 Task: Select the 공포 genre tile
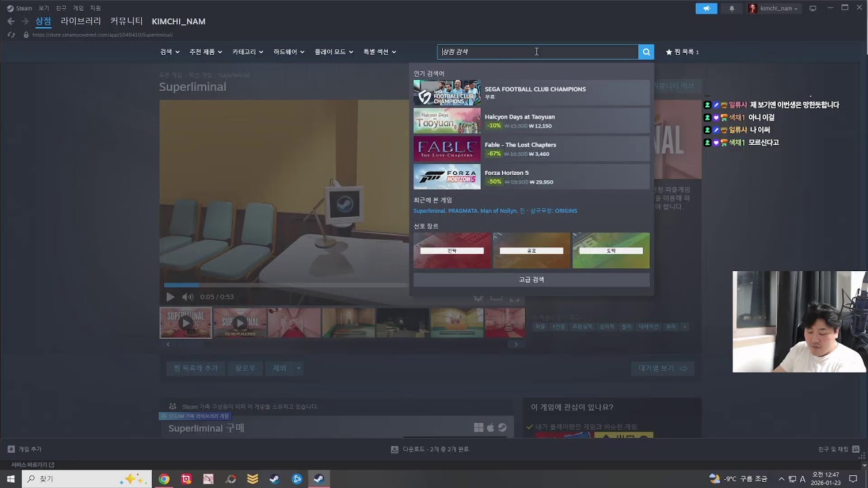[532, 250]
